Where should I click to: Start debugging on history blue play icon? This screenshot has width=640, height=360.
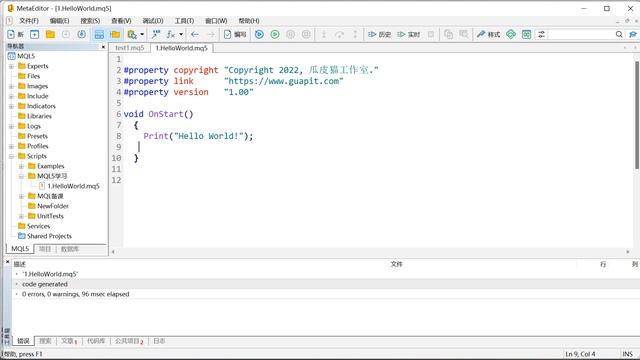259,35
